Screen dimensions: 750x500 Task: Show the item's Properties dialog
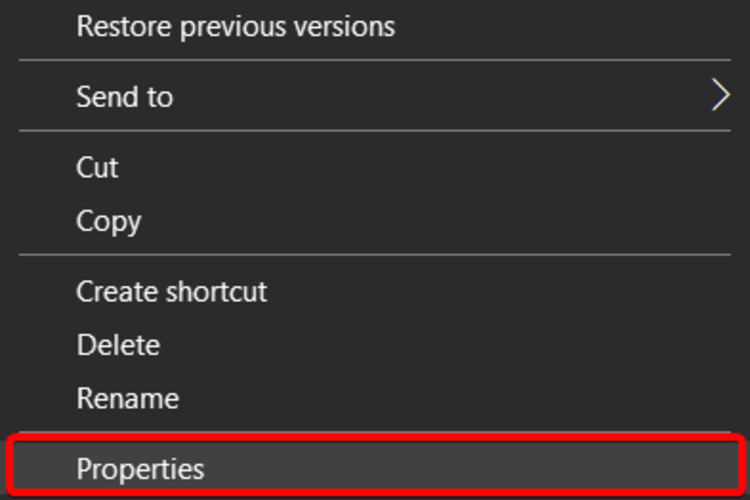click(x=140, y=468)
